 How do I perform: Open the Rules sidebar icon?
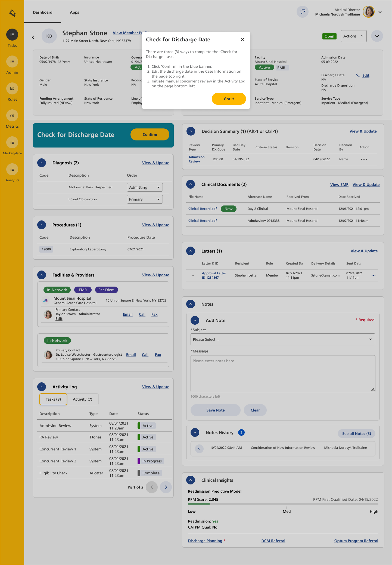[12, 89]
